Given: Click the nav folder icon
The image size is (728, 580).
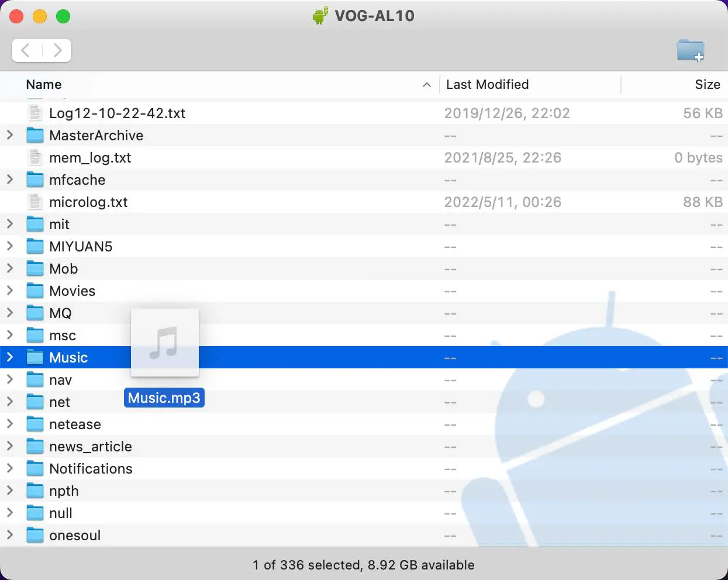Looking at the screenshot, I should point(35,379).
